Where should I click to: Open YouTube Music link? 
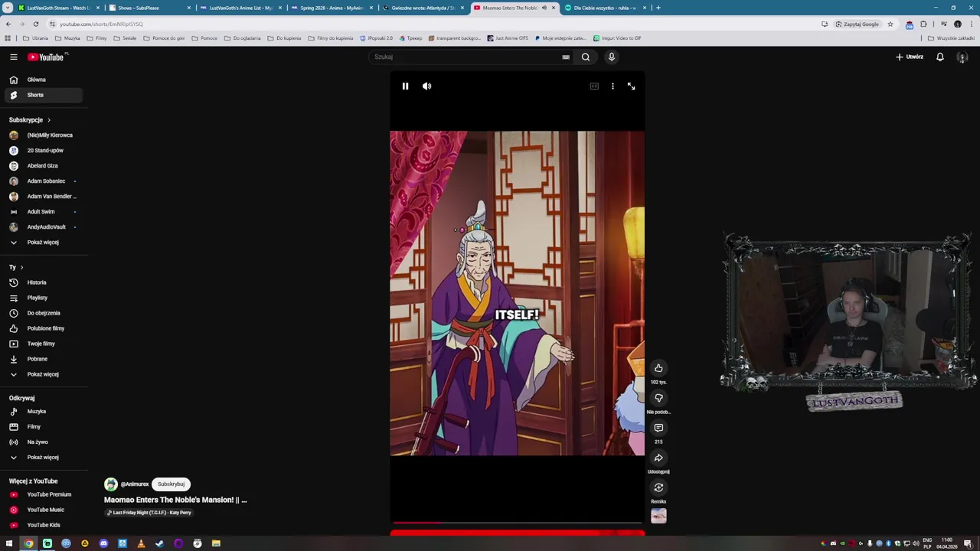tap(43, 510)
